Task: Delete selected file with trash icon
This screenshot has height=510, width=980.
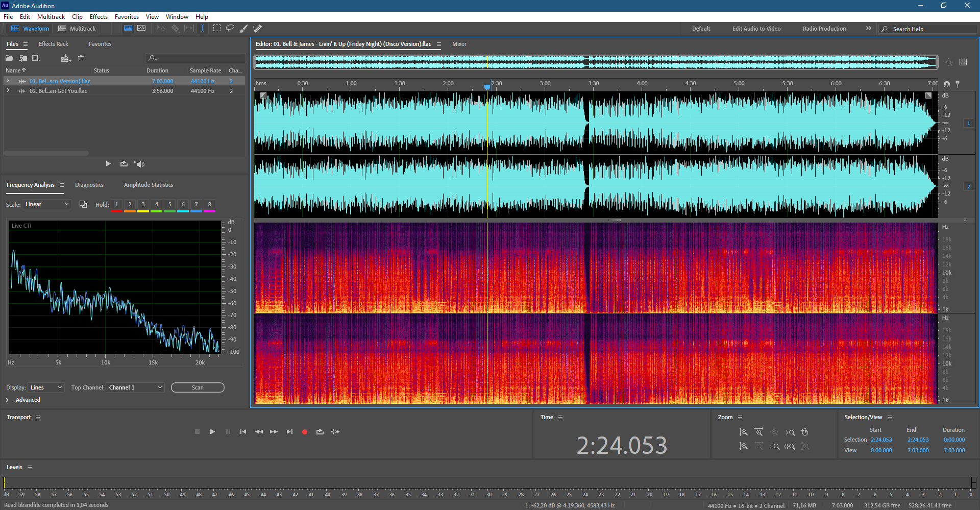Action: point(81,58)
